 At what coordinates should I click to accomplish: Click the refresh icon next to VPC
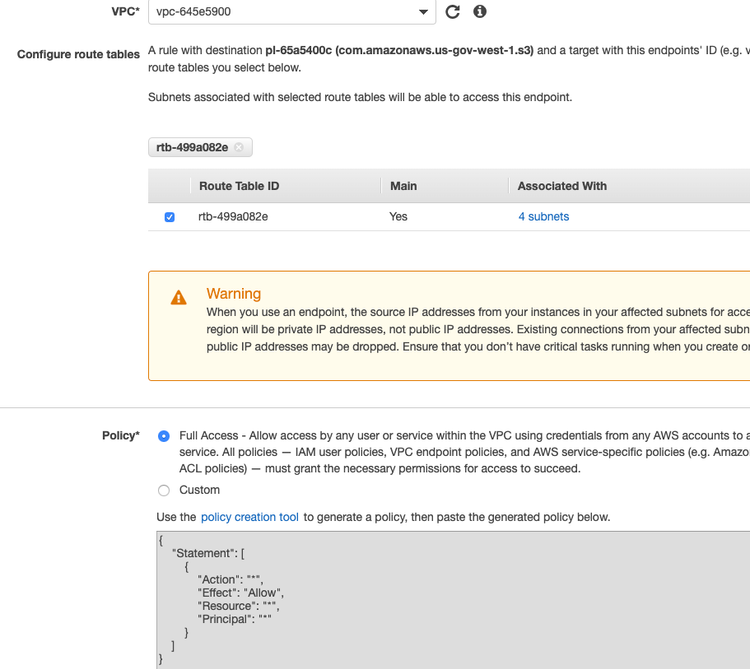coord(453,12)
